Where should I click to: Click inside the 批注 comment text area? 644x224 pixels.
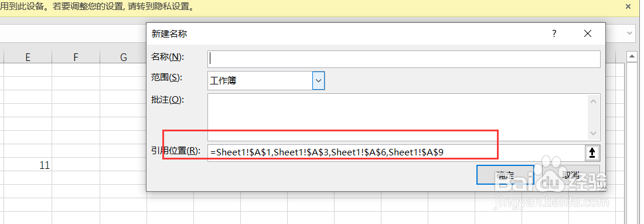[x=398, y=117]
